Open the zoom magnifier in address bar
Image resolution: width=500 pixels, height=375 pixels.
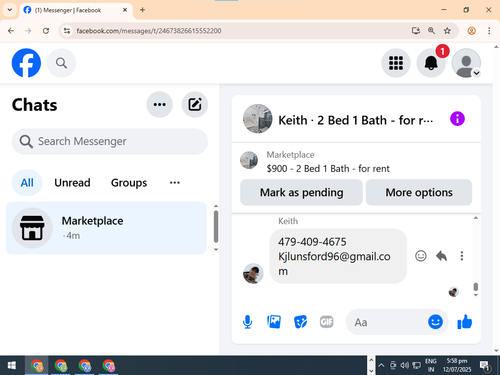tap(431, 31)
